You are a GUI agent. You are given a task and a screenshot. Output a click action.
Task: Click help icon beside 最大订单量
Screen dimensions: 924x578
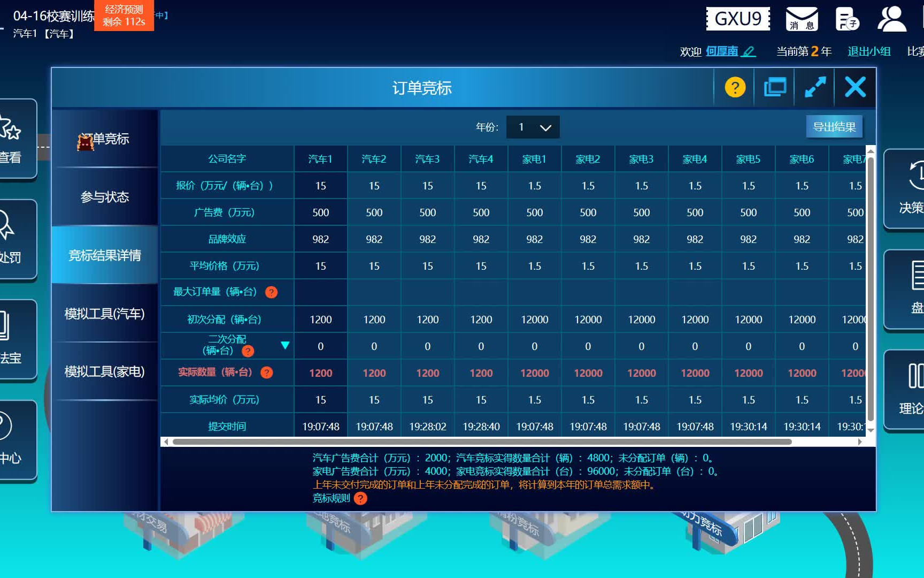coord(272,292)
